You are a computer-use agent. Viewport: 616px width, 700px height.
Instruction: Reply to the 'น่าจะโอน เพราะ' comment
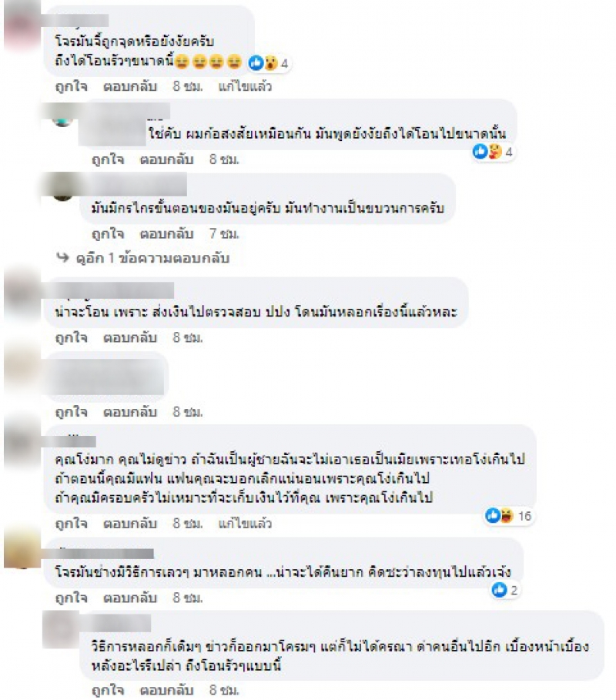(x=130, y=337)
